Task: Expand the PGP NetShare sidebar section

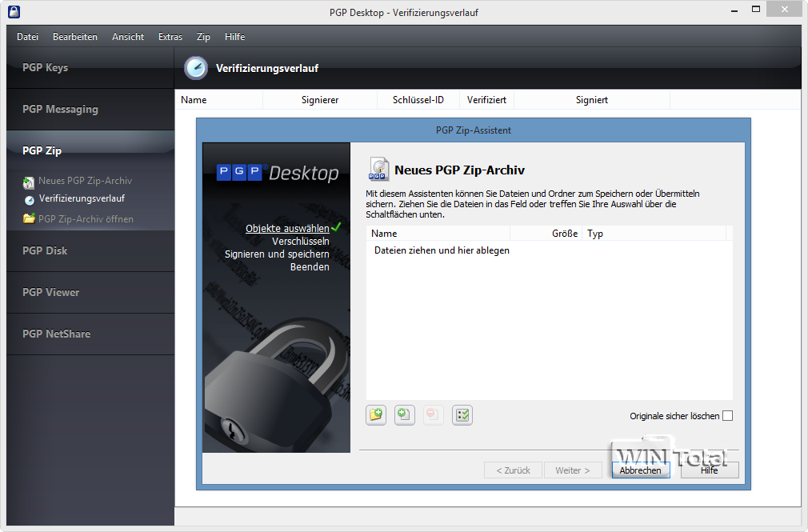Action: click(56, 334)
